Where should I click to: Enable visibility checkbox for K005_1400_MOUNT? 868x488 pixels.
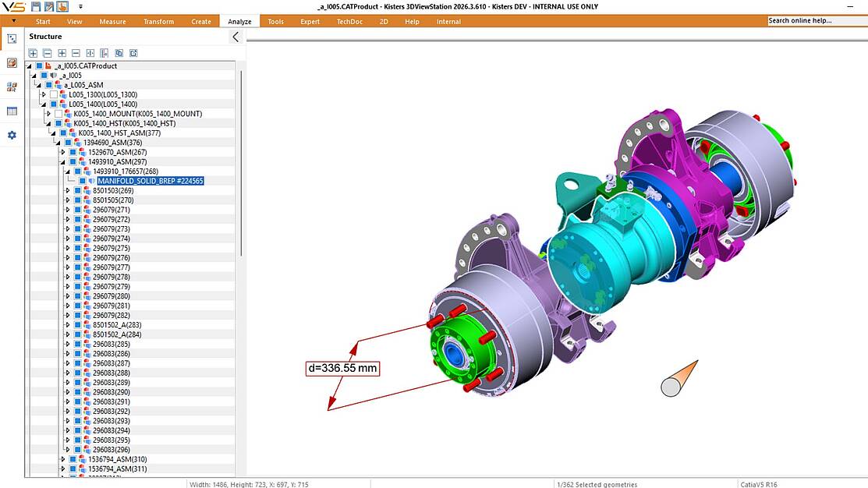pyautogui.click(x=58, y=113)
